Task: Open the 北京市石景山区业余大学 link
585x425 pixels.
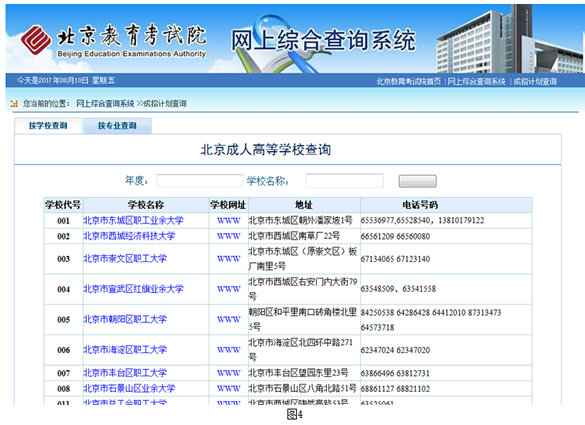Action: (129, 388)
